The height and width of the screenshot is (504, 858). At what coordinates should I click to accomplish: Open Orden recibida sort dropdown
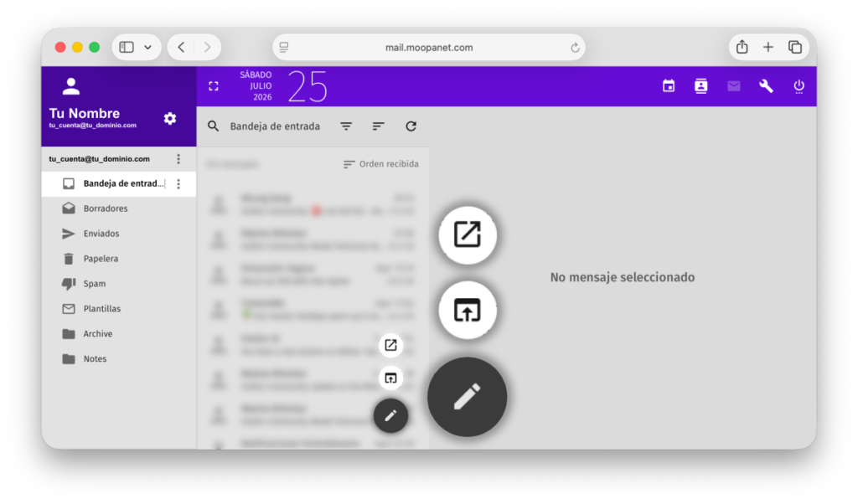(381, 164)
